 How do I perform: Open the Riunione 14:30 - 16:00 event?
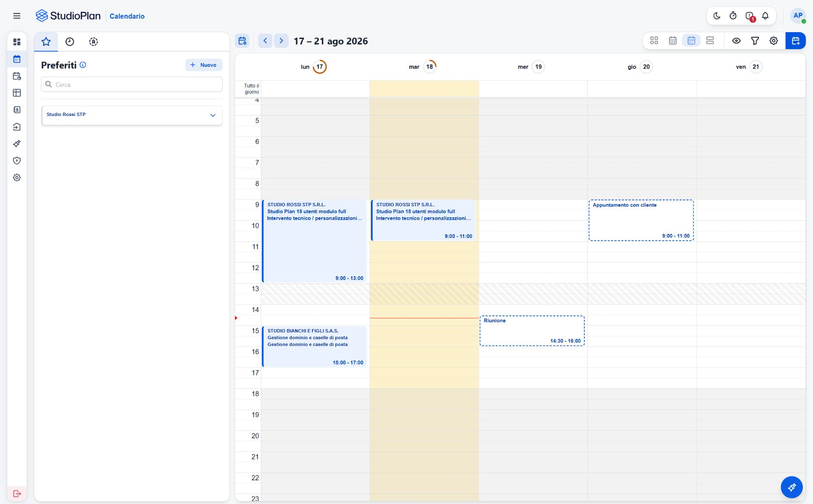coord(532,331)
